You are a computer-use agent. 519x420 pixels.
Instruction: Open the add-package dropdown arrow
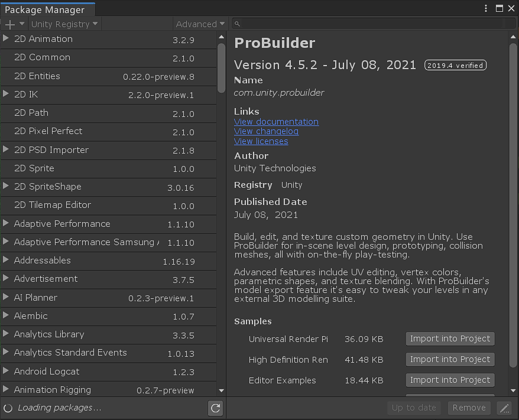click(22, 24)
